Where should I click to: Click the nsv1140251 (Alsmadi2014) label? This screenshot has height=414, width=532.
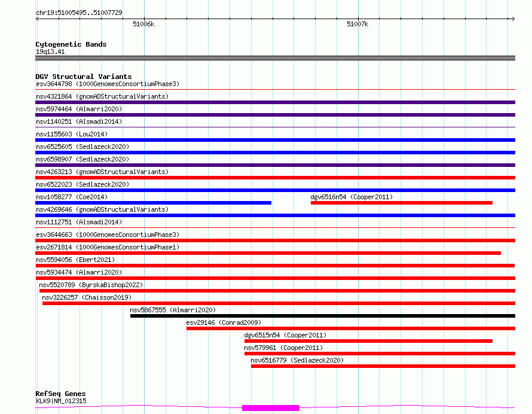pyautogui.click(x=79, y=121)
